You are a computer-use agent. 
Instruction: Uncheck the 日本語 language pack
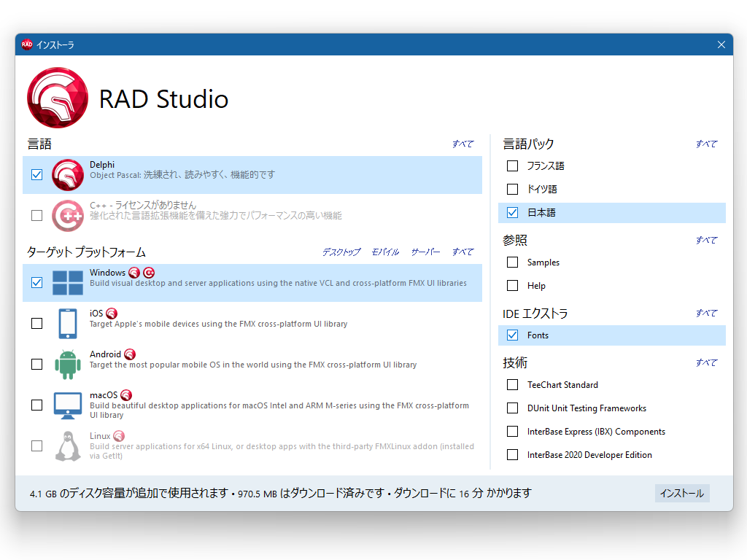513,212
